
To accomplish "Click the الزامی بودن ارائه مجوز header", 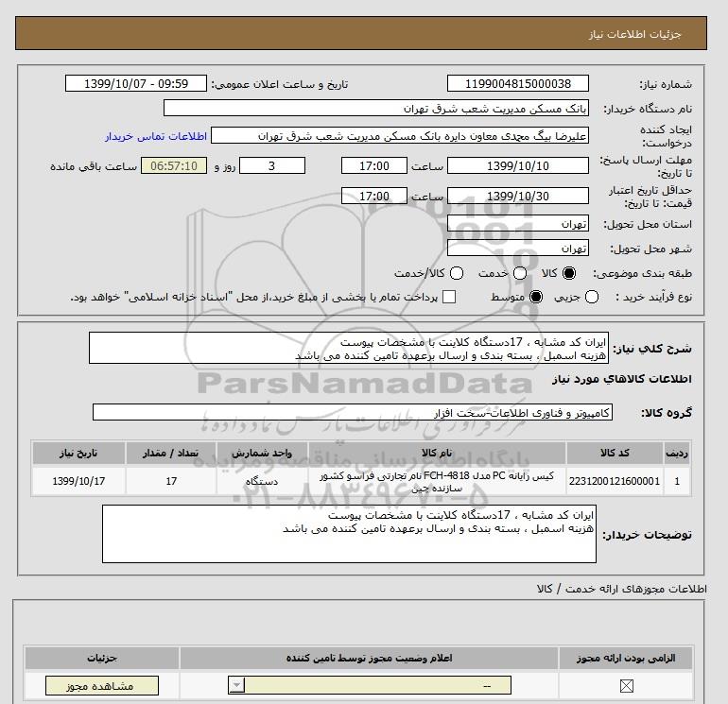I will (x=626, y=658).
